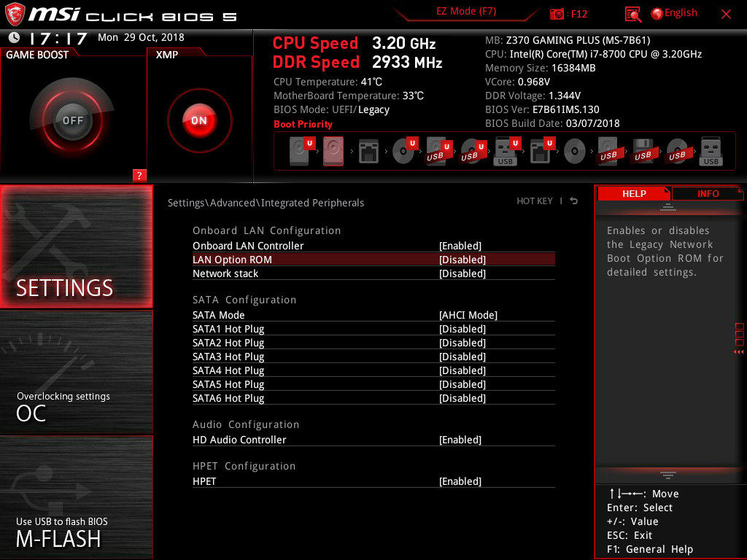Open the BIOS search magnifier icon
Viewport: 747px width, 560px height.
[x=632, y=15]
